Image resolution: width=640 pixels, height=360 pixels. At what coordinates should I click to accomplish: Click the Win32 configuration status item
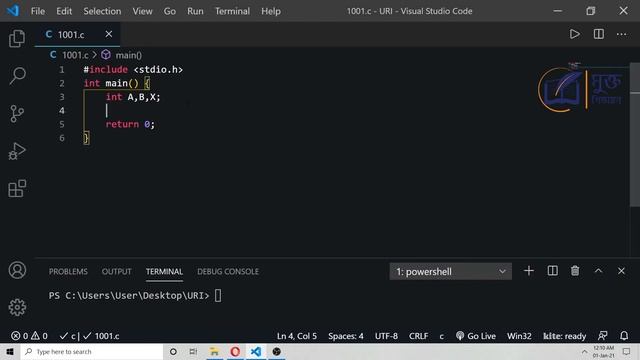click(519, 336)
